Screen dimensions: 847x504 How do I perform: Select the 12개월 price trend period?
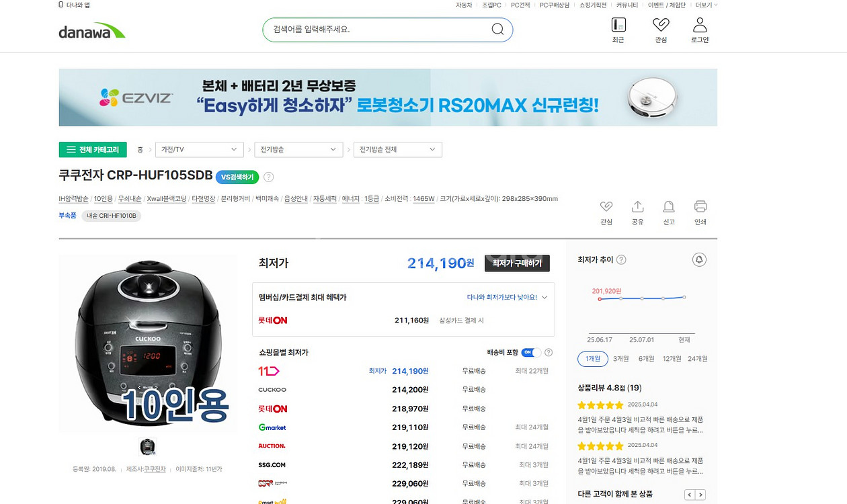click(672, 359)
